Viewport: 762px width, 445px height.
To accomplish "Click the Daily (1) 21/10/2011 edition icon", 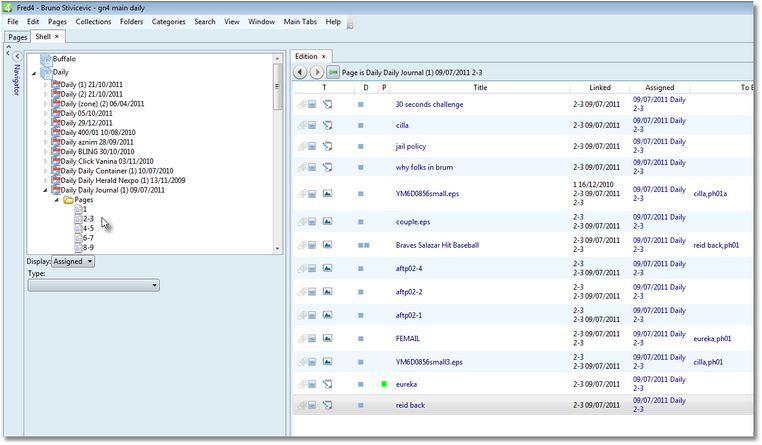I will pyautogui.click(x=56, y=84).
